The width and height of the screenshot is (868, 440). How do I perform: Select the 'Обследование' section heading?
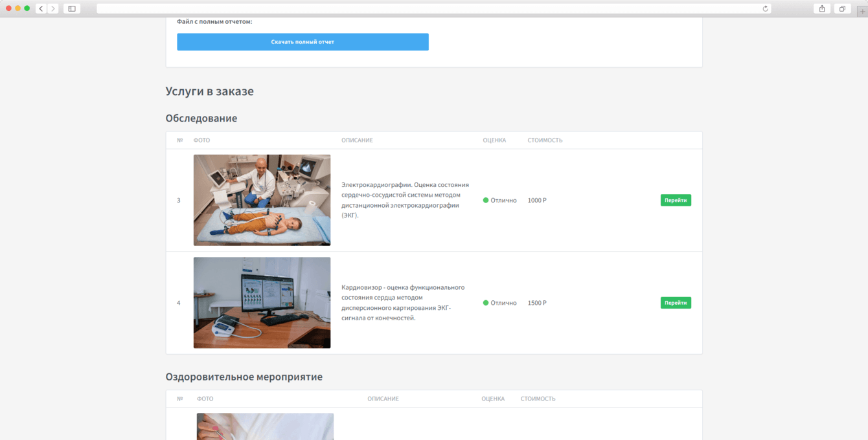(201, 118)
